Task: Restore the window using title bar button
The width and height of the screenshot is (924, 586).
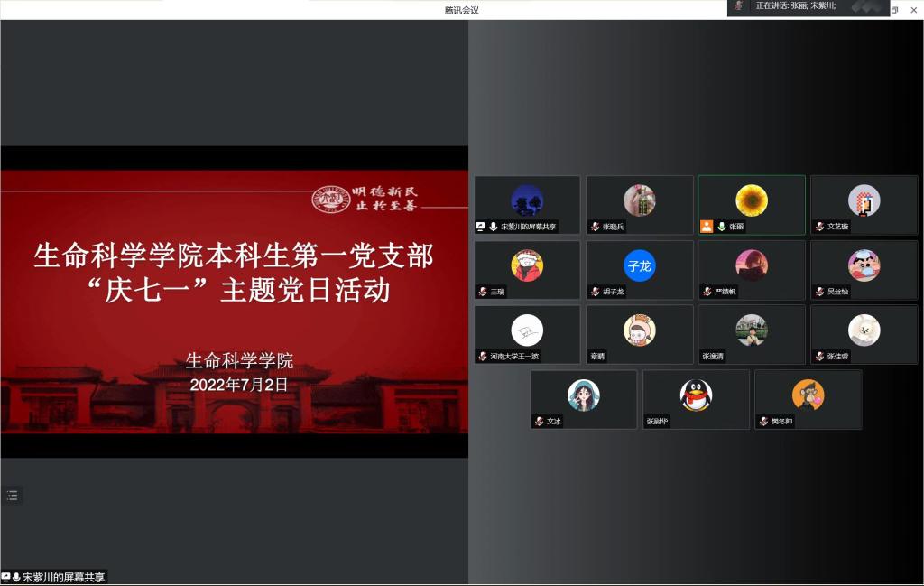Action: (894, 10)
